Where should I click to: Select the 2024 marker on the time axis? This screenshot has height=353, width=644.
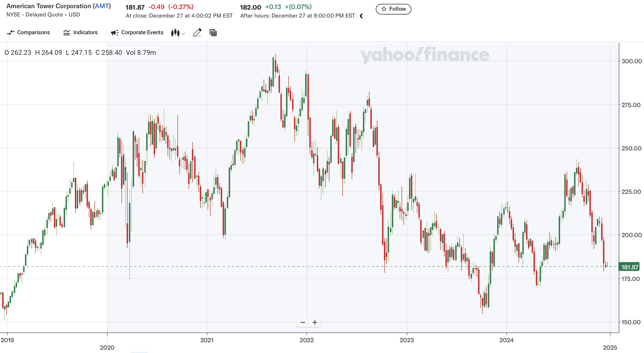click(506, 340)
